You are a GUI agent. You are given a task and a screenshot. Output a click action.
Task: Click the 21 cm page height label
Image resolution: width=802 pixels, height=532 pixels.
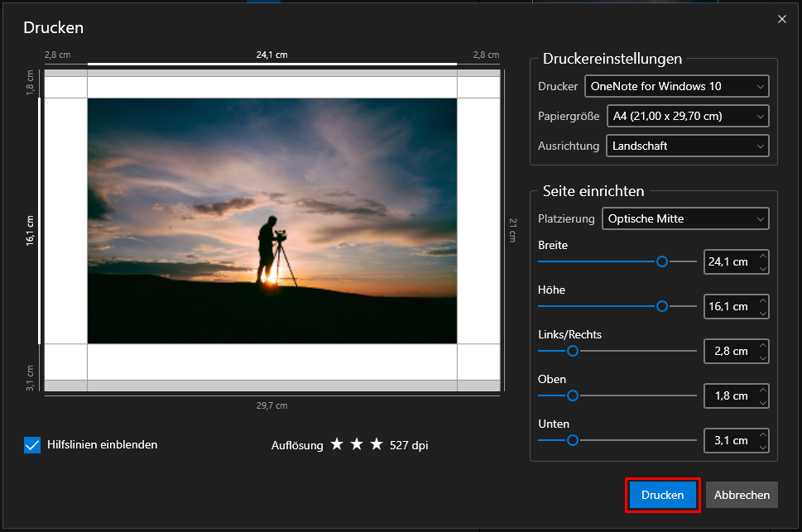point(512,230)
